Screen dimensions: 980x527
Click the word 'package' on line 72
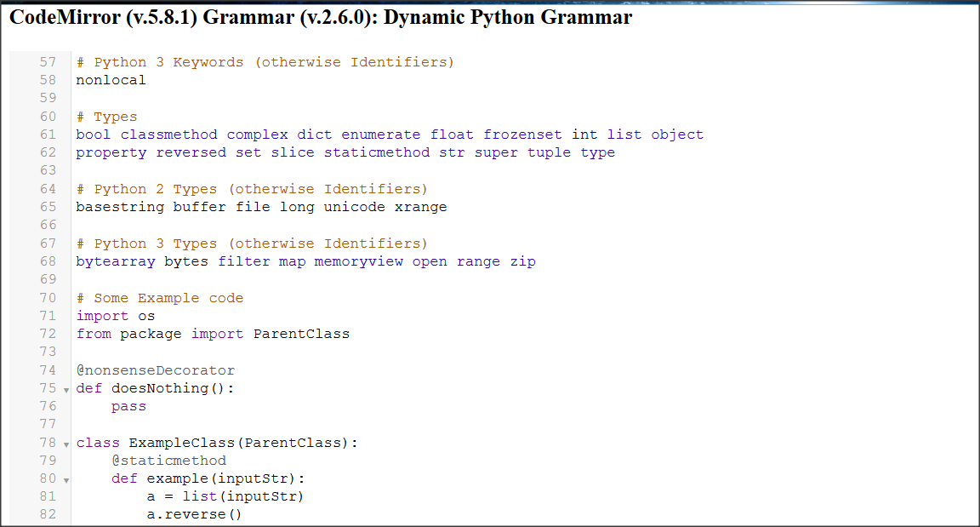[151, 335]
